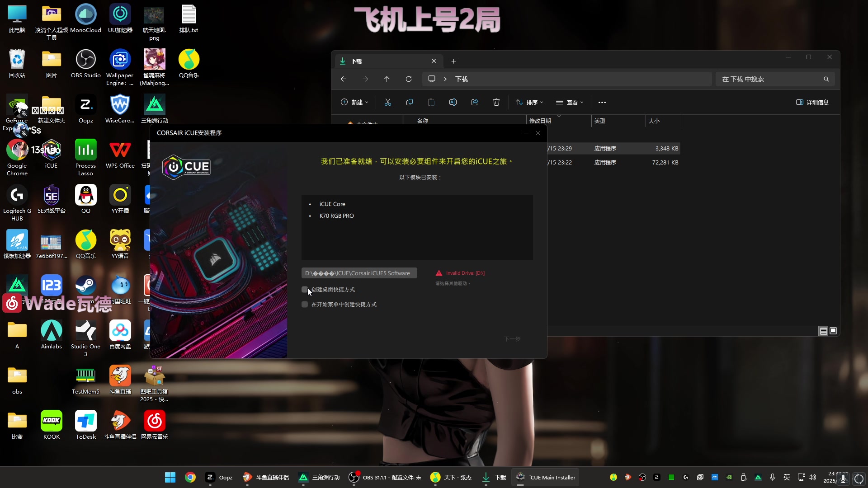This screenshot has width=868, height=488.
Task: Switch to OBS 31.1.1 in the taskbar
Action: (x=385, y=478)
